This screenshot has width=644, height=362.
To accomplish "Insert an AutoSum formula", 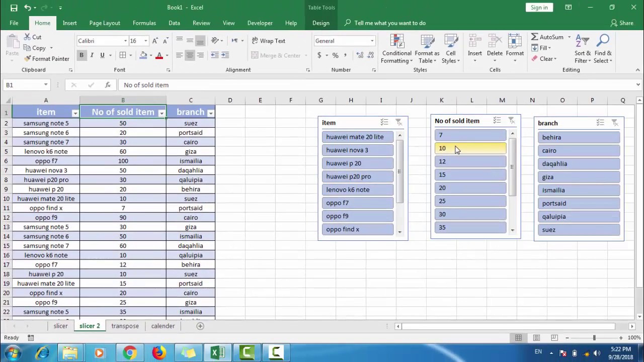I will tap(547, 37).
